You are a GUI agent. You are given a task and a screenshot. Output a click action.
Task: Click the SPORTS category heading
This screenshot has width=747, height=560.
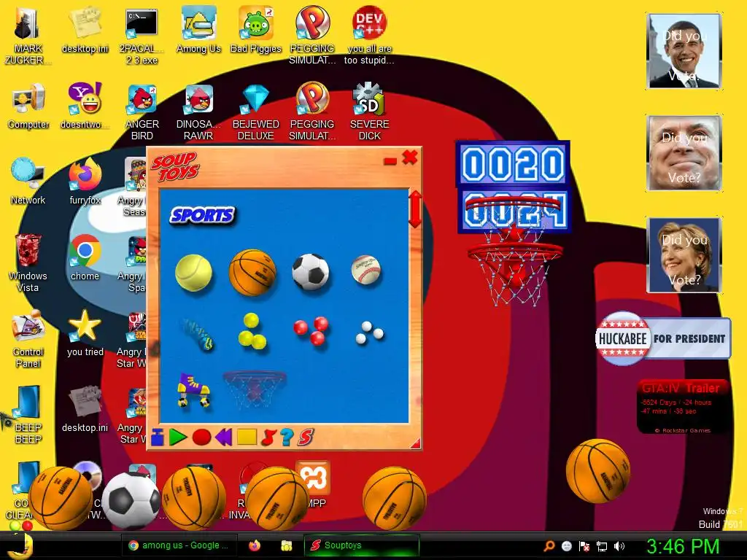203,215
